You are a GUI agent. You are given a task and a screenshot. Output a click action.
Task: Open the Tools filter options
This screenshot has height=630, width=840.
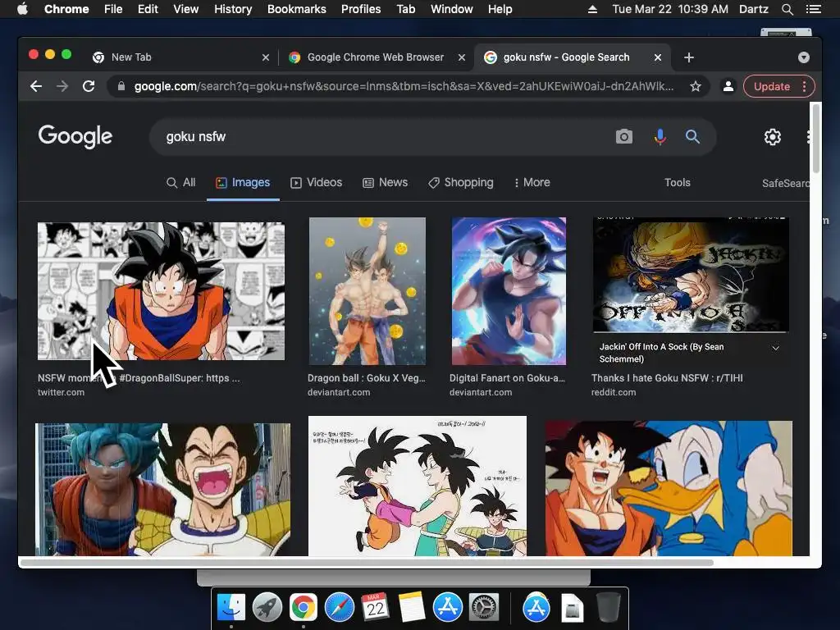[x=678, y=183]
